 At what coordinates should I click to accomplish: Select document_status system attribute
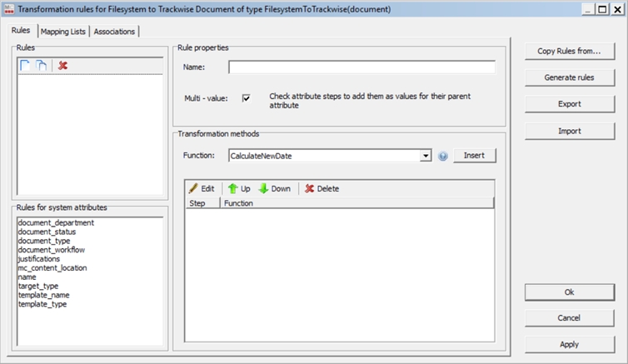point(47,232)
